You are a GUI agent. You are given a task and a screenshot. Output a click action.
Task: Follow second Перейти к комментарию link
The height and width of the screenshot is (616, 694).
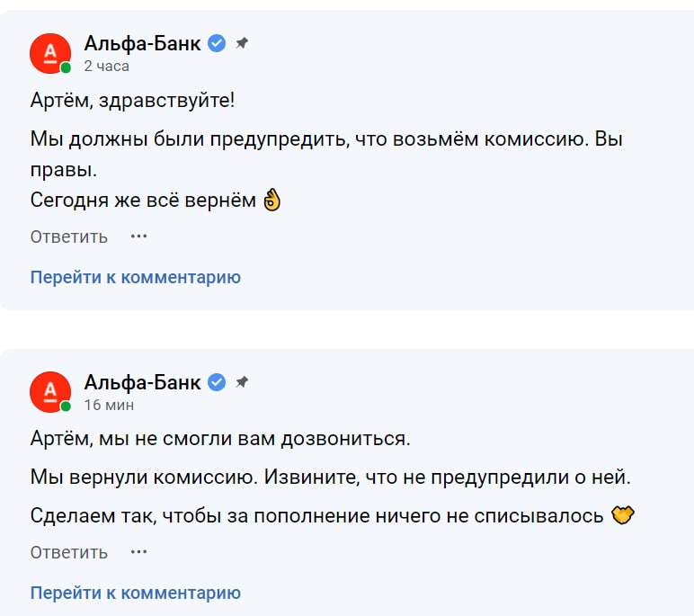click(136, 593)
